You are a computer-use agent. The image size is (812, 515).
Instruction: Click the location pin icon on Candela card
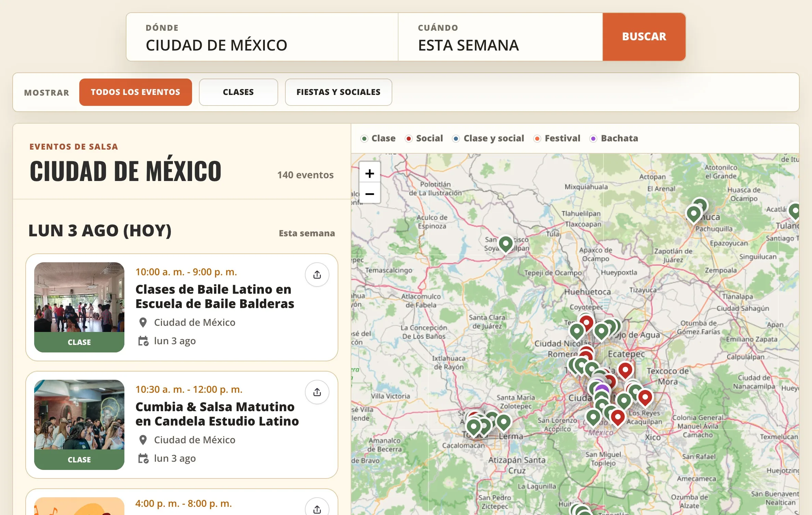[143, 440]
